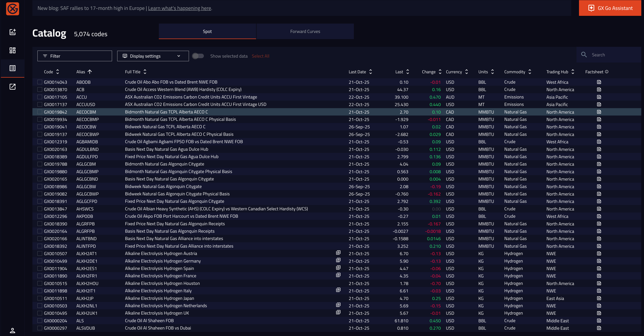644x336 pixels.
Task: Sort by the Last Date column
Action: (370, 72)
